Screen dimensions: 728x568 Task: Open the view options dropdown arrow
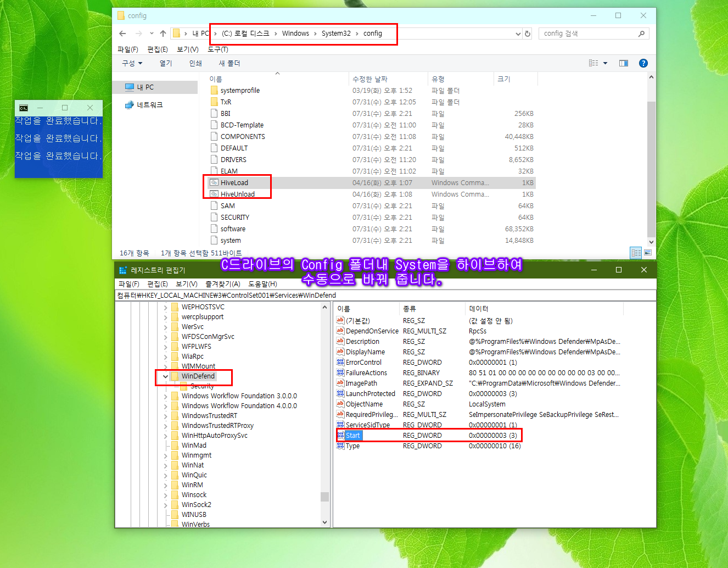[x=605, y=63]
